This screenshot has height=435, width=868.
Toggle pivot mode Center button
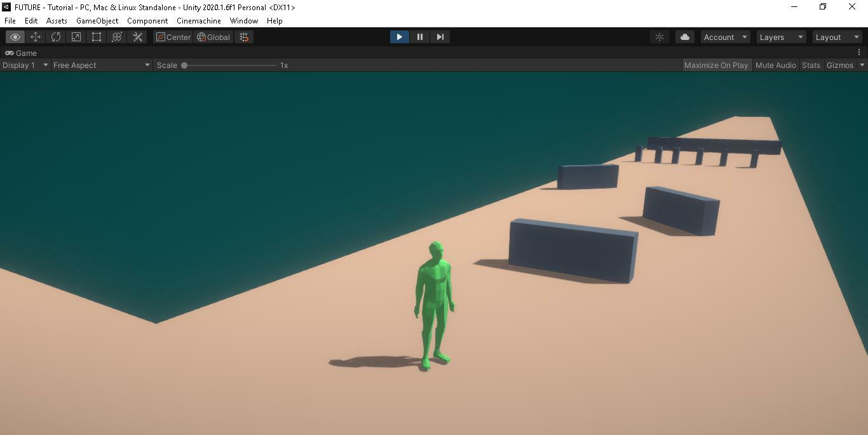tap(173, 37)
